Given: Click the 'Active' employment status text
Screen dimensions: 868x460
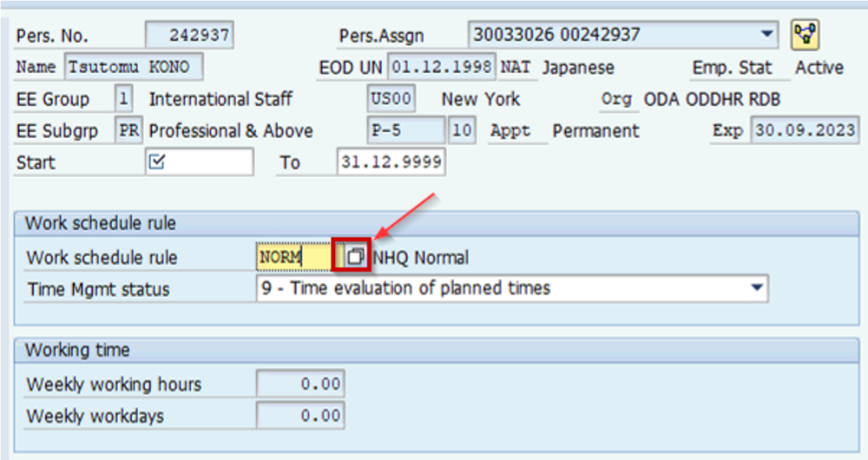Looking at the screenshot, I should click(x=819, y=68).
